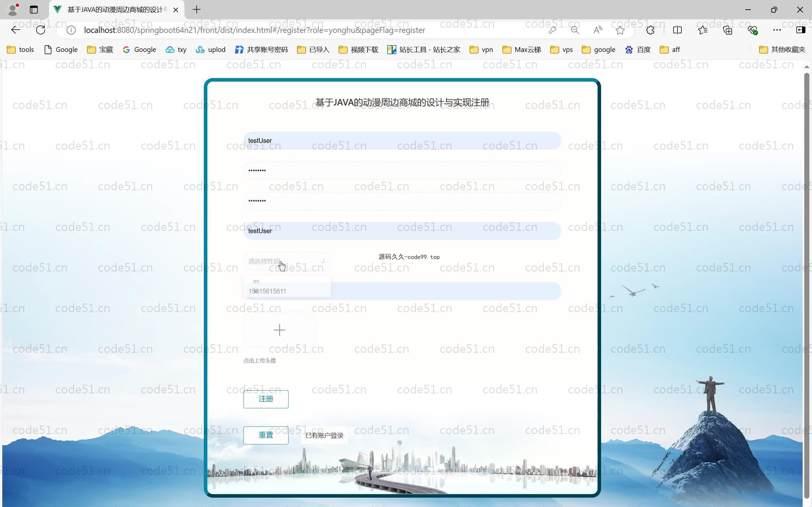Screen dimensions: 812x507
Task: Open a new tab with plus icon
Action: (x=197, y=9)
